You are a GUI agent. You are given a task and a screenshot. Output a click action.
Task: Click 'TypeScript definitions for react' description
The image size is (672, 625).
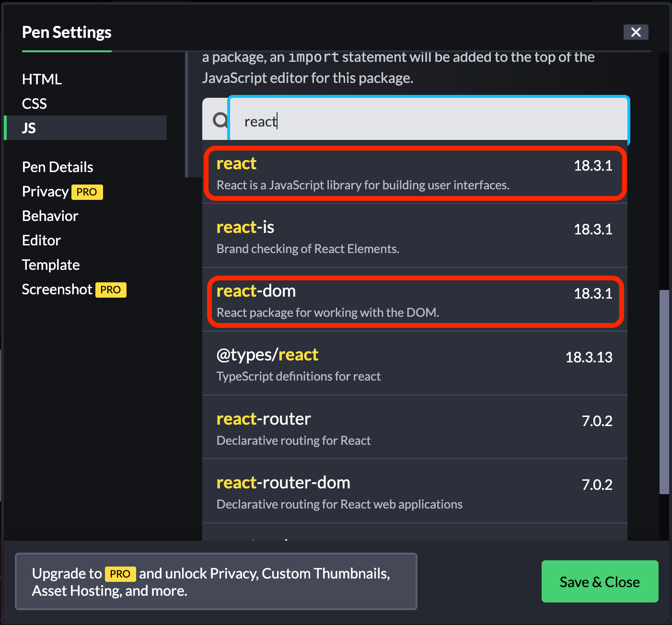point(299,376)
